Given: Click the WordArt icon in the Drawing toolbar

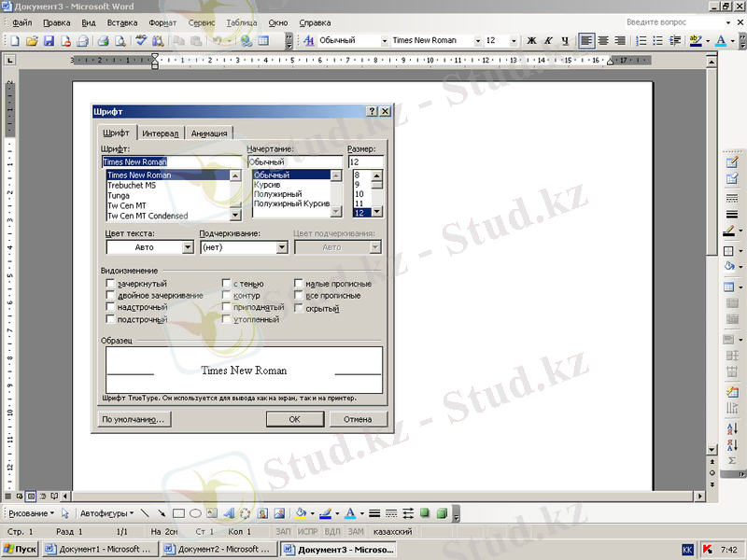Looking at the screenshot, I should (x=229, y=513).
